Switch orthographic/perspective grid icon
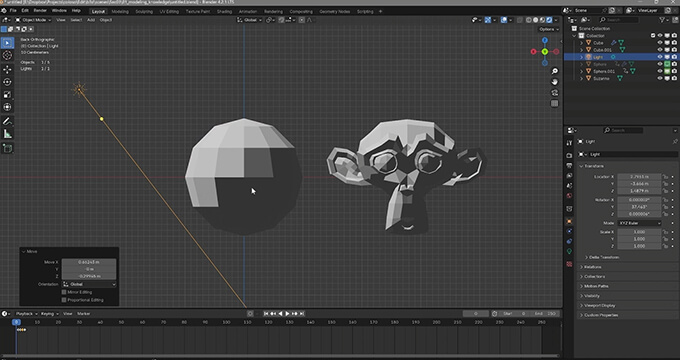The image size is (680, 360). 555,104
